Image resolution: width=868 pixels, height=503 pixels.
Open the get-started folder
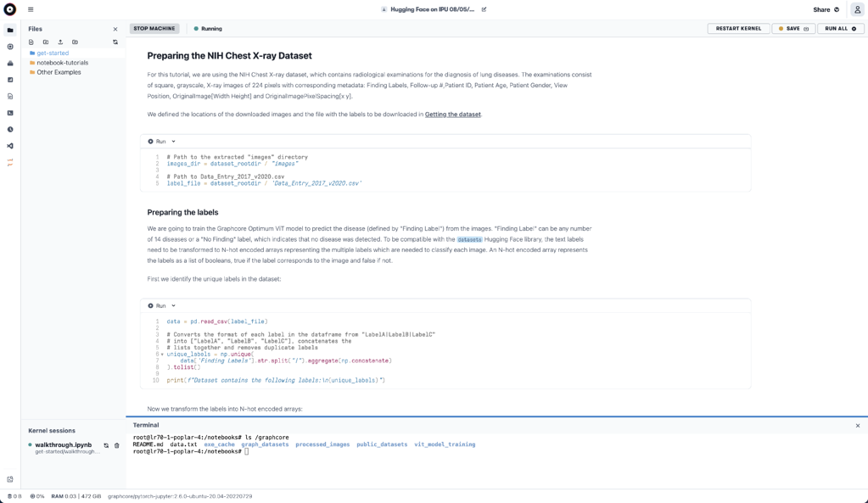(x=53, y=53)
